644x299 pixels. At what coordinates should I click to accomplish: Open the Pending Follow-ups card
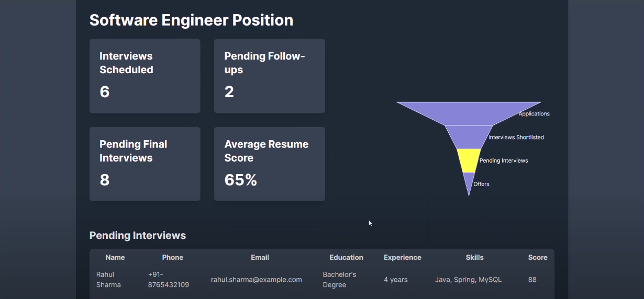pos(269,76)
